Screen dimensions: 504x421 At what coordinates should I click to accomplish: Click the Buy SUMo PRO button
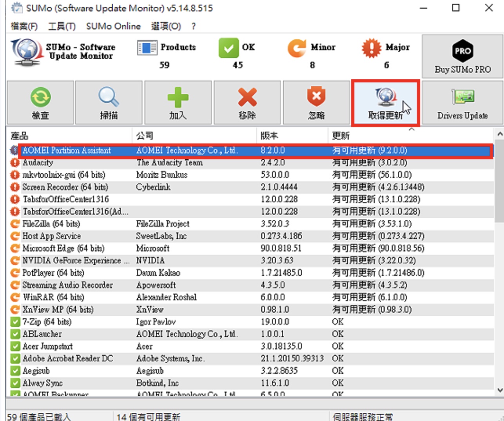pos(462,56)
